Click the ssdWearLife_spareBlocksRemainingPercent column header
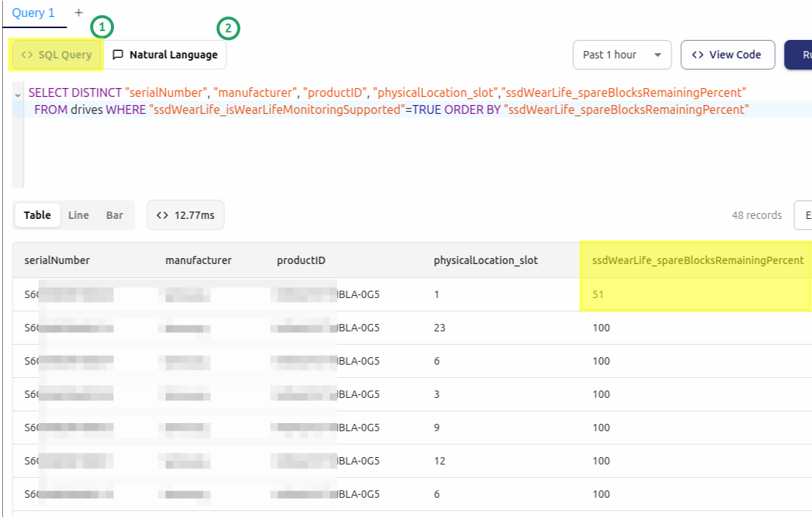 [x=697, y=260]
